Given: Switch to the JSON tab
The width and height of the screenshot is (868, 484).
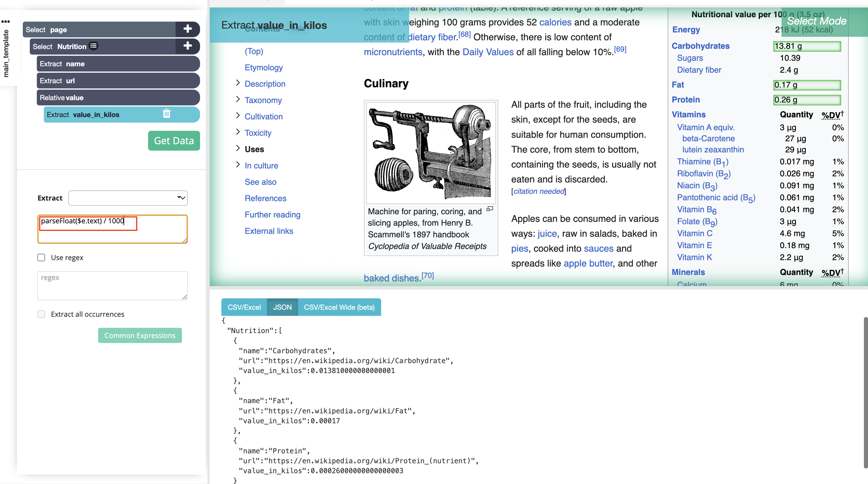Looking at the screenshot, I should click(282, 307).
